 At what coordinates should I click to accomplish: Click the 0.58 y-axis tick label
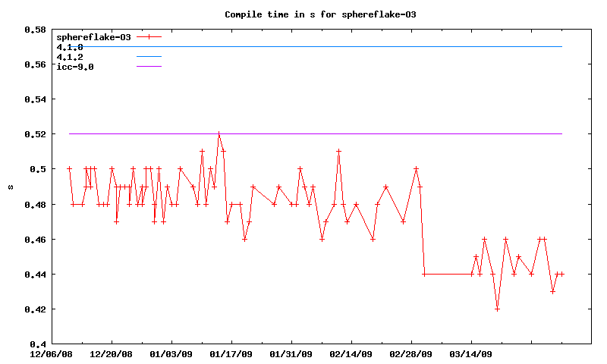pyautogui.click(x=34, y=30)
